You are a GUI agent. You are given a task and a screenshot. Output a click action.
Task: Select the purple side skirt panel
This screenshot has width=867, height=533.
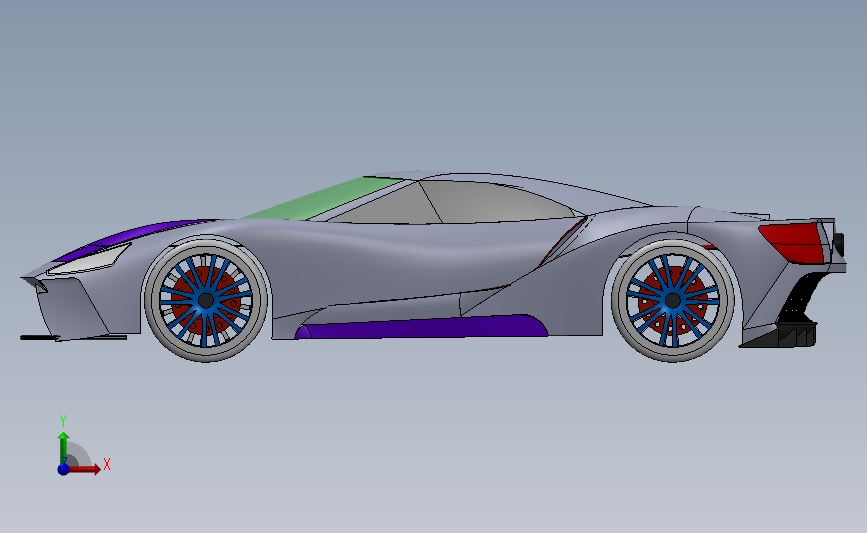tap(423, 327)
